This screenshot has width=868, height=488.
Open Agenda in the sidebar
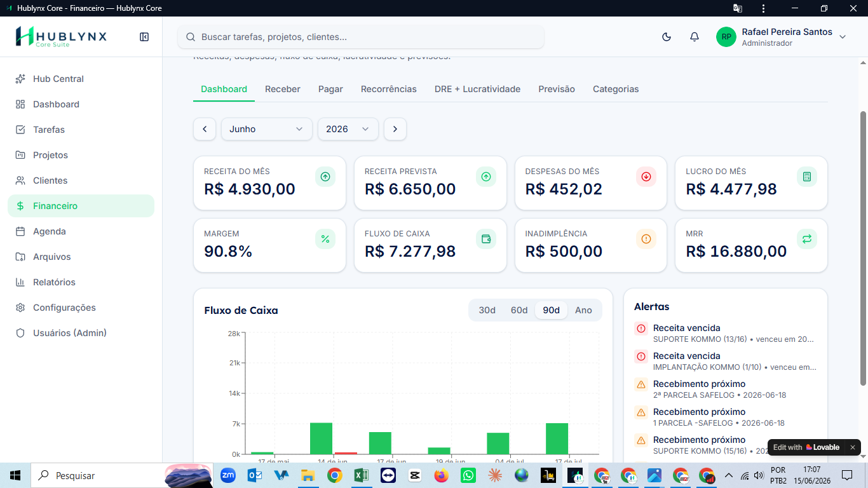pos(81,231)
